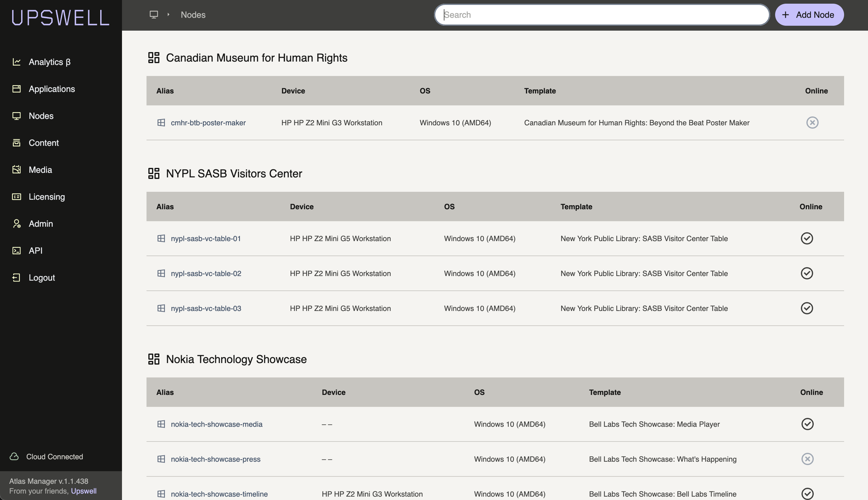The image size is (868, 500).
Task: Click the Upswell link in the footer
Action: (x=84, y=491)
